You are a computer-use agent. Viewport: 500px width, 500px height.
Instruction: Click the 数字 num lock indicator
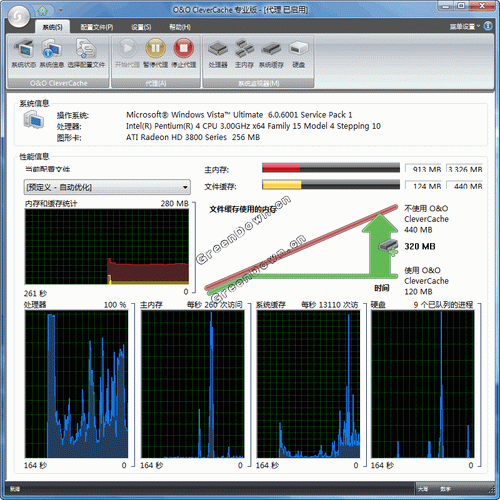click(x=445, y=489)
